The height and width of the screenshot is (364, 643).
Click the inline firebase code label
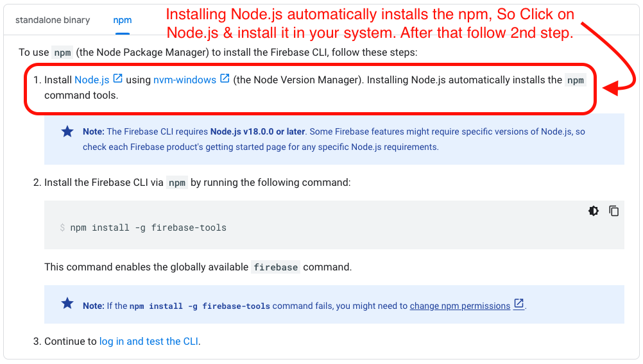tap(275, 267)
